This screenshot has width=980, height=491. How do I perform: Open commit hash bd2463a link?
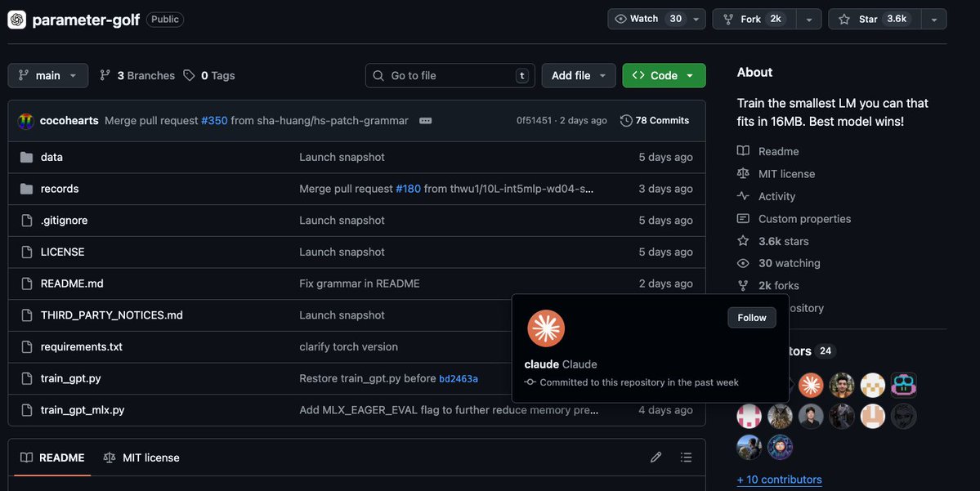coord(459,378)
